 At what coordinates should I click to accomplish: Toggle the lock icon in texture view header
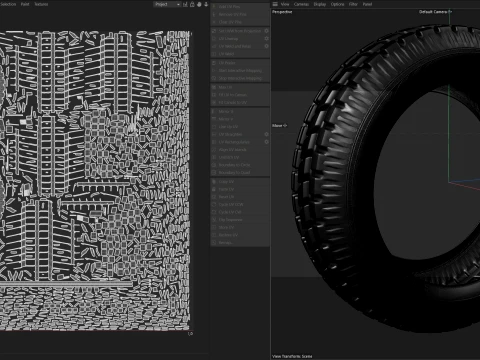(192, 4)
